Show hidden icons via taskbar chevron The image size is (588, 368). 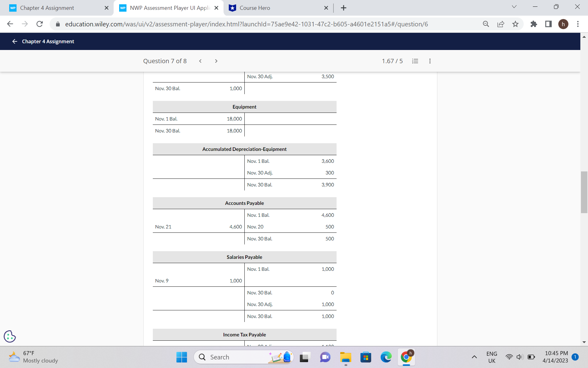[x=474, y=357]
